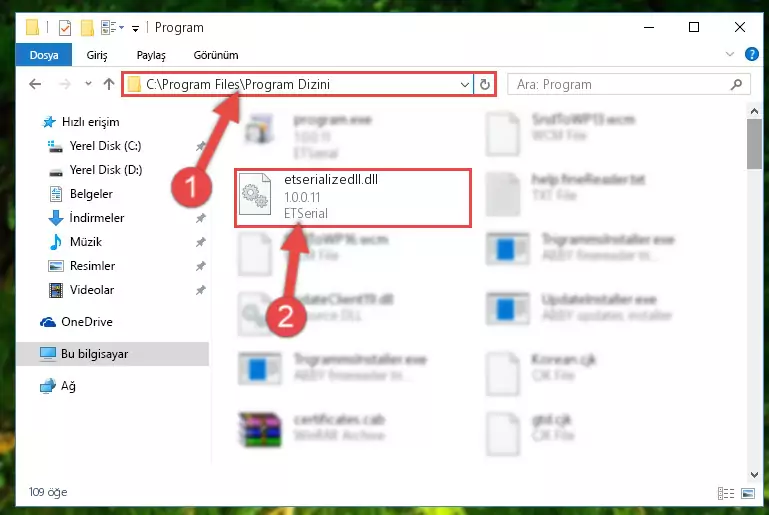Select Bu bilgisayar in navigation pane
The height and width of the screenshot is (515, 769).
pyautogui.click(x=112, y=354)
